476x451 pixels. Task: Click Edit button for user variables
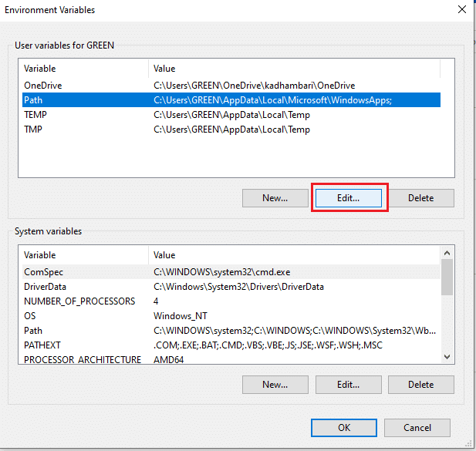(x=349, y=198)
